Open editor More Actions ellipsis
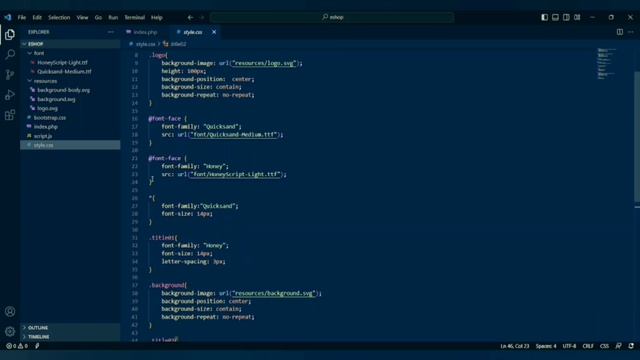640x360 pixels. tap(631, 32)
